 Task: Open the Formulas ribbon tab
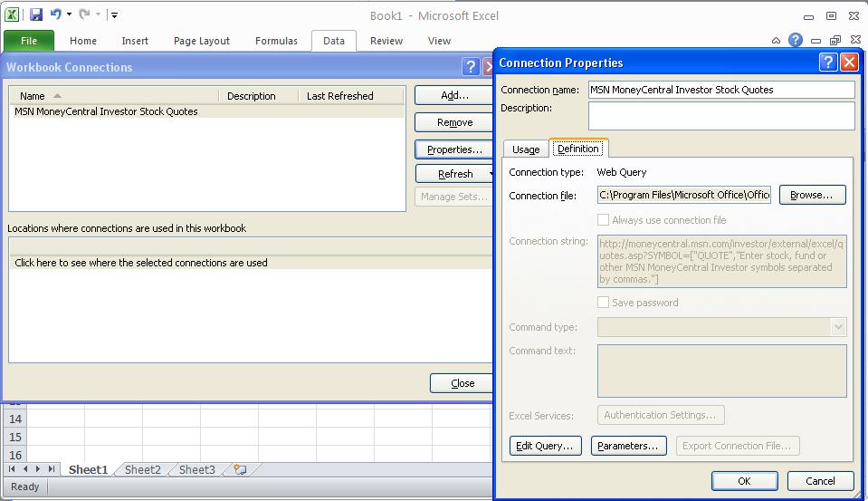(x=276, y=41)
